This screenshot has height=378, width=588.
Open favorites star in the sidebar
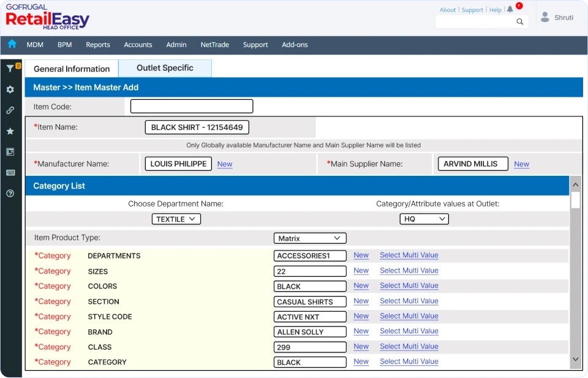coord(11,130)
